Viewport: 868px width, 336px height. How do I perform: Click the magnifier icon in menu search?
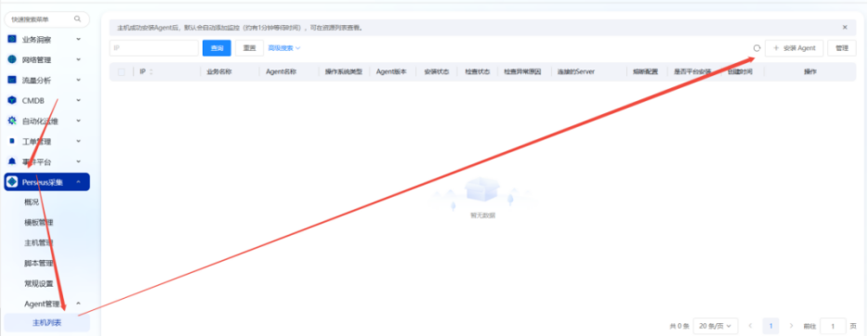[77, 19]
